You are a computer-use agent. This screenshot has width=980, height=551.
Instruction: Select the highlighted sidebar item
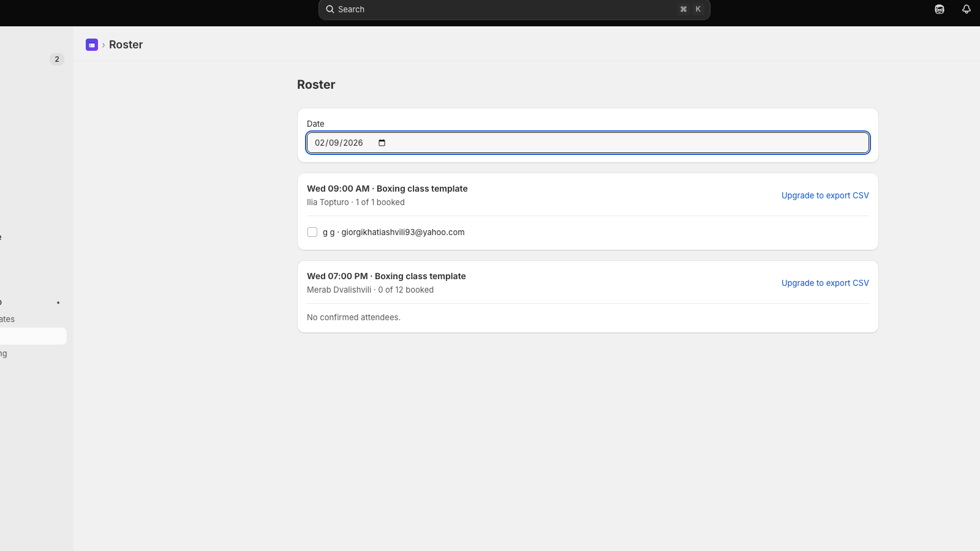pos(33,336)
